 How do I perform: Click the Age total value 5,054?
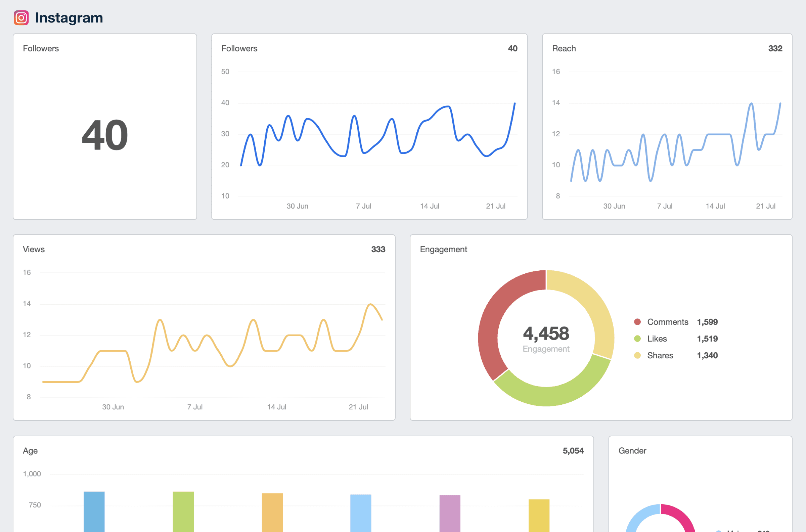573,451
